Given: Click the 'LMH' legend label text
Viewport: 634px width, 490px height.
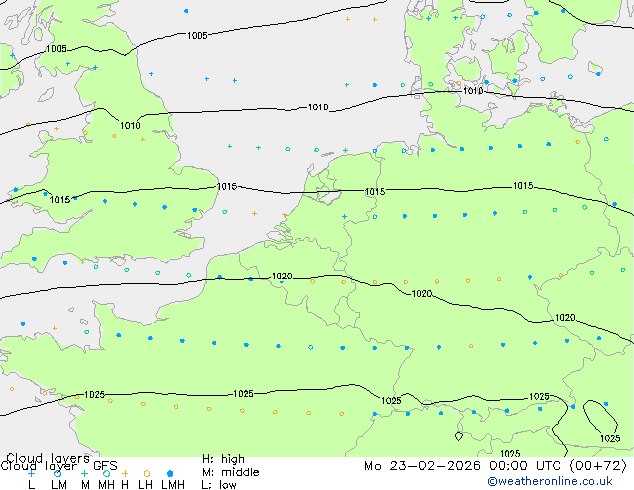Looking at the screenshot, I should point(173,484).
